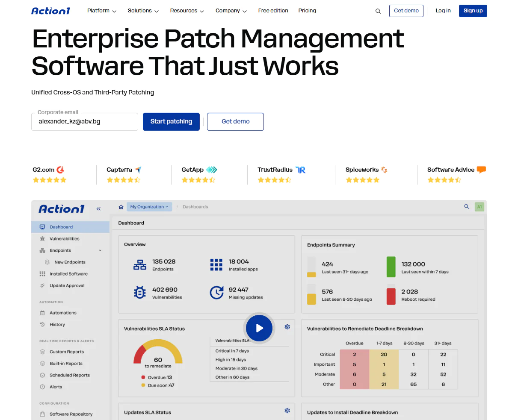Click the '135 028' Endpoints value
The width and height of the screenshot is (518, 420).
point(164,261)
